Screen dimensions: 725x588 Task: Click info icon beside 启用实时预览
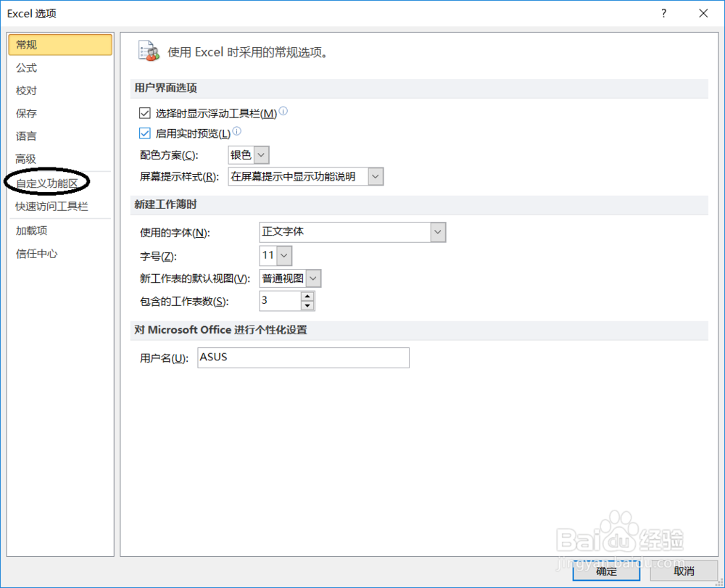tap(237, 131)
